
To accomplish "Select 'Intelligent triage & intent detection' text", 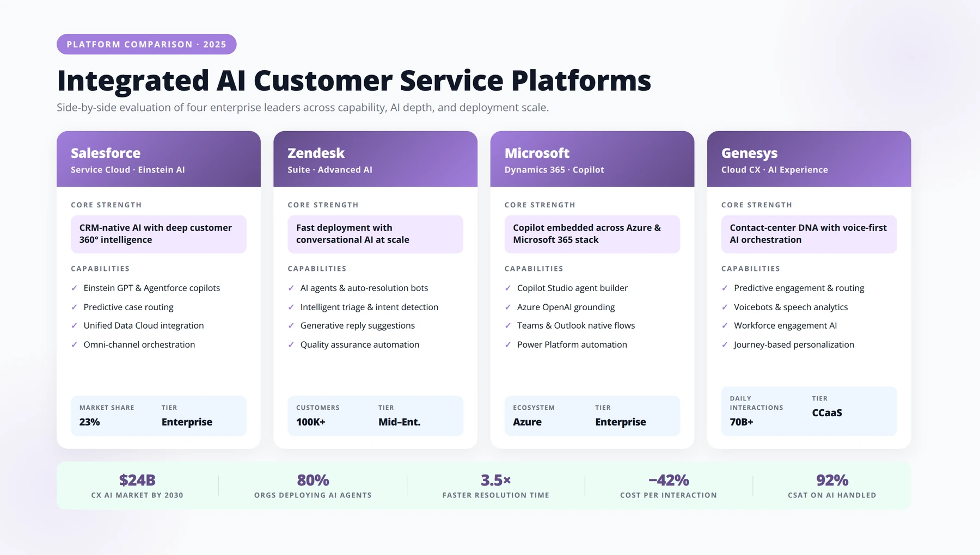I will coord(369,307).
